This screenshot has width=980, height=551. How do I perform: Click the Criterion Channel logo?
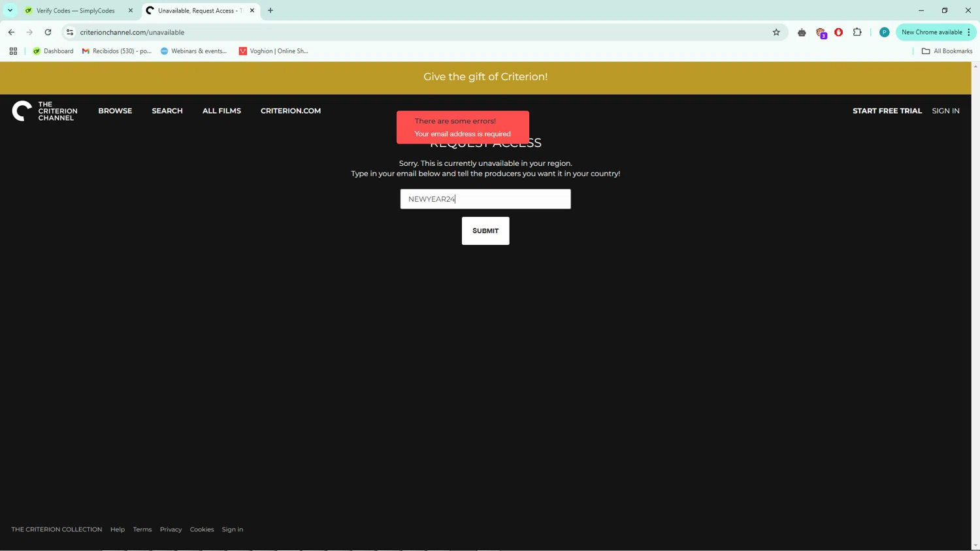point(44,111)
